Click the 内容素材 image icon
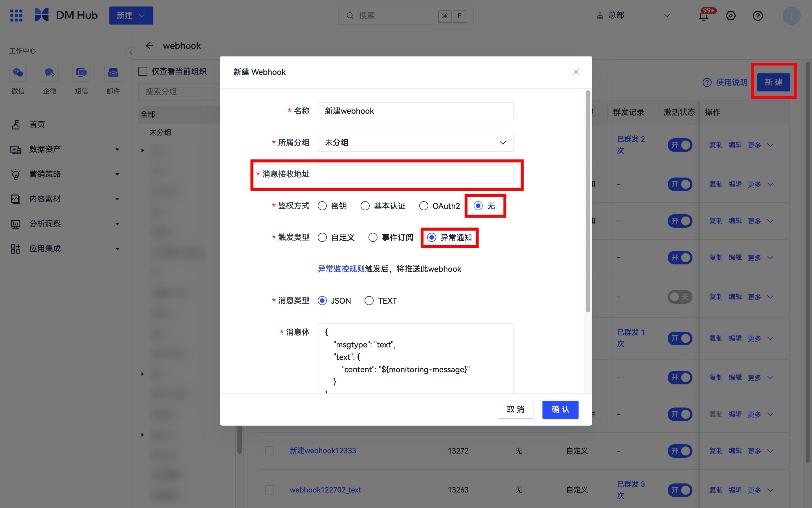812x508 pixels. (x=16, y=199)
